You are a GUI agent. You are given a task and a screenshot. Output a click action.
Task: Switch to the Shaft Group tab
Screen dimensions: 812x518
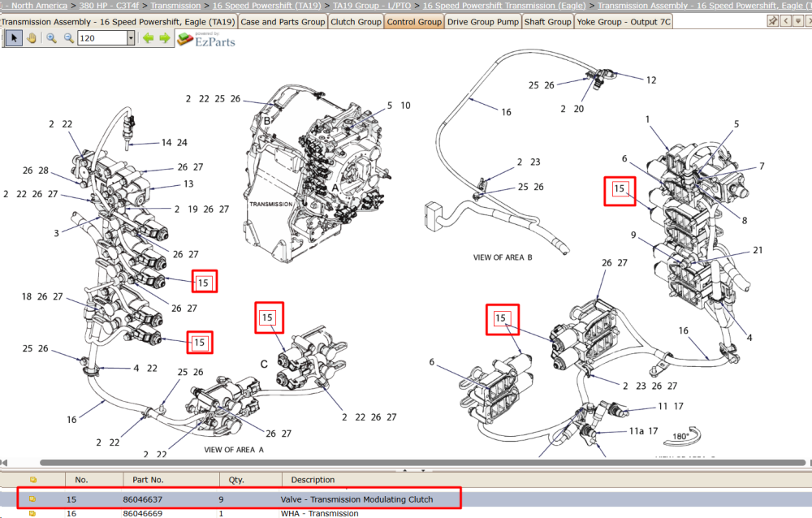point(547,22)
